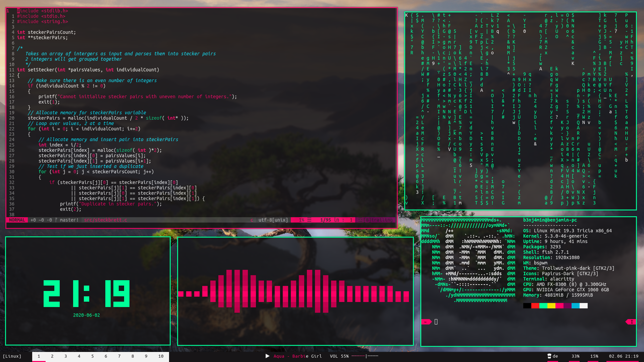Screen dimensions: 644x362
Task: Click the pink insert-mode indicator in the terminal
Action: [631, 322]
